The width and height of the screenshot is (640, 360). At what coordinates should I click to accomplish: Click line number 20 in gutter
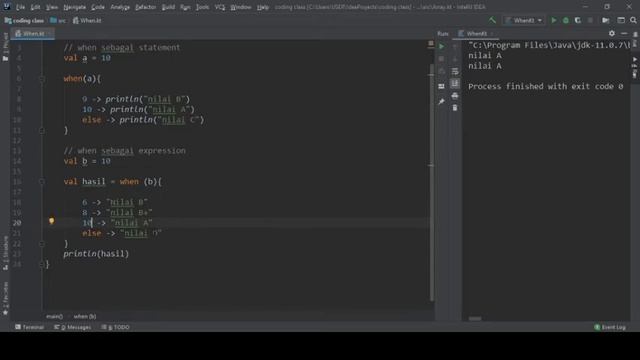pyautogui.click(x=17, y=223)
